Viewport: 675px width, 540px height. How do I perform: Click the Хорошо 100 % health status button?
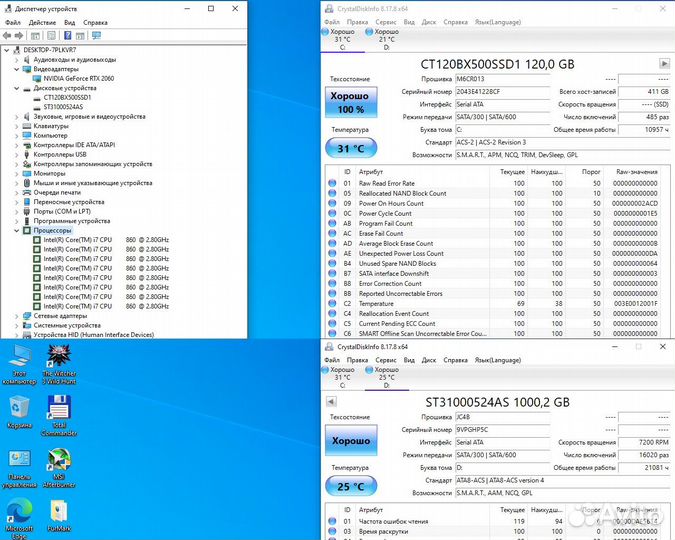click(x=351, y=102)
